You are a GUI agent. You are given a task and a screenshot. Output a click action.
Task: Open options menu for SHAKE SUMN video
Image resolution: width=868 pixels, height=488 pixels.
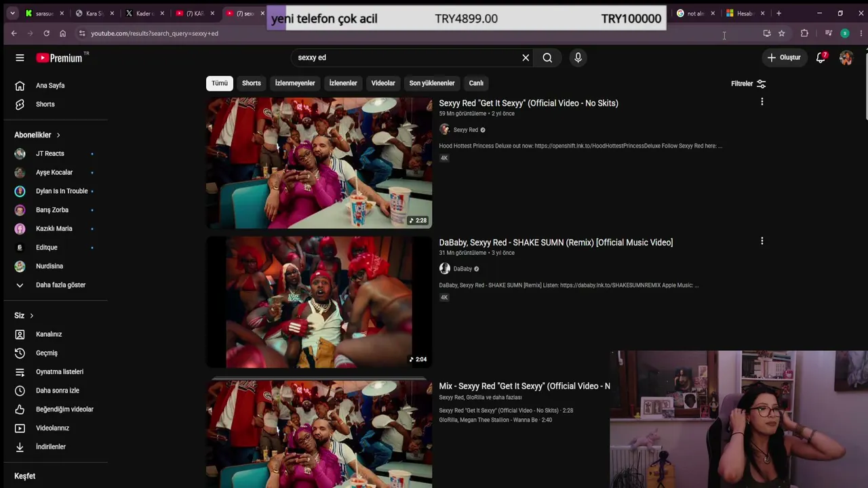coord(762,241)
